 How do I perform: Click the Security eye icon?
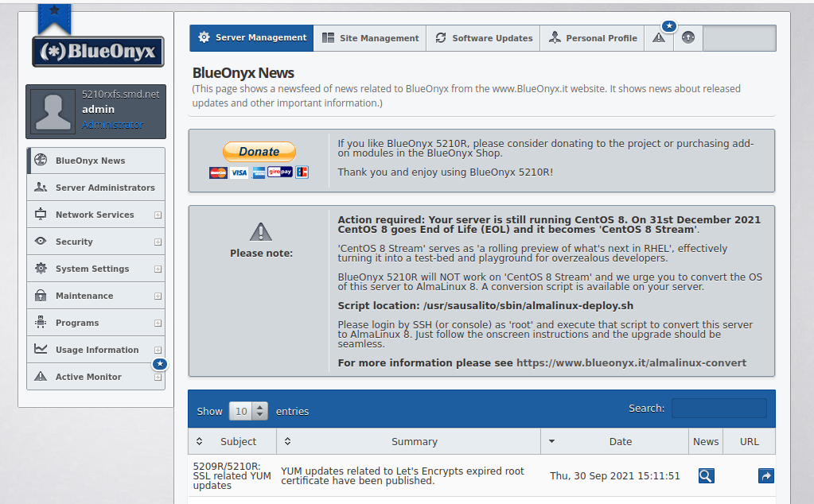(41, 241)
